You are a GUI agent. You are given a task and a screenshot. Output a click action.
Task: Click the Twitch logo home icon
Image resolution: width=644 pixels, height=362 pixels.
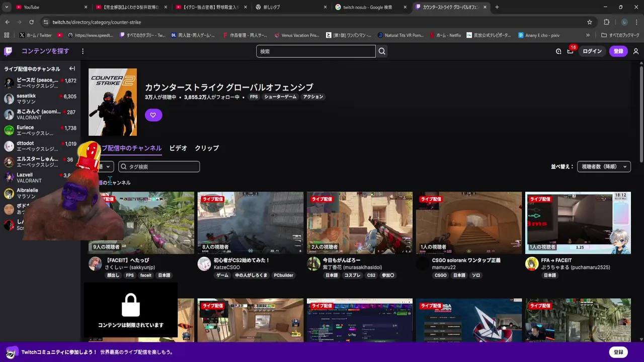point(8,51)
